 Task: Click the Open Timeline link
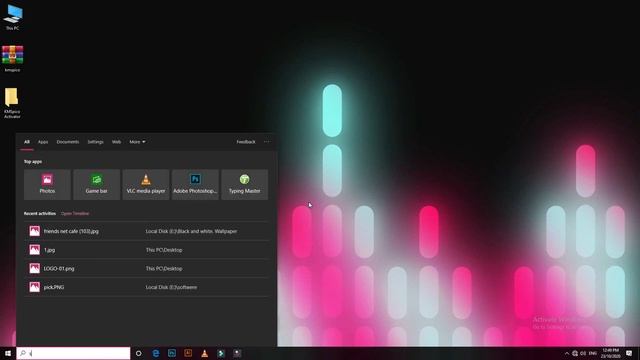[75, 213]
